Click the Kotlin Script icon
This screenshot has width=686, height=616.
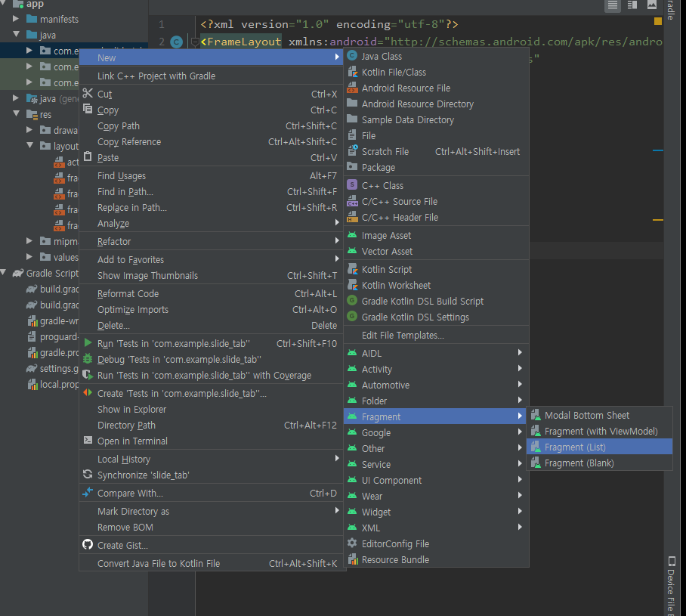coord(352,269)
